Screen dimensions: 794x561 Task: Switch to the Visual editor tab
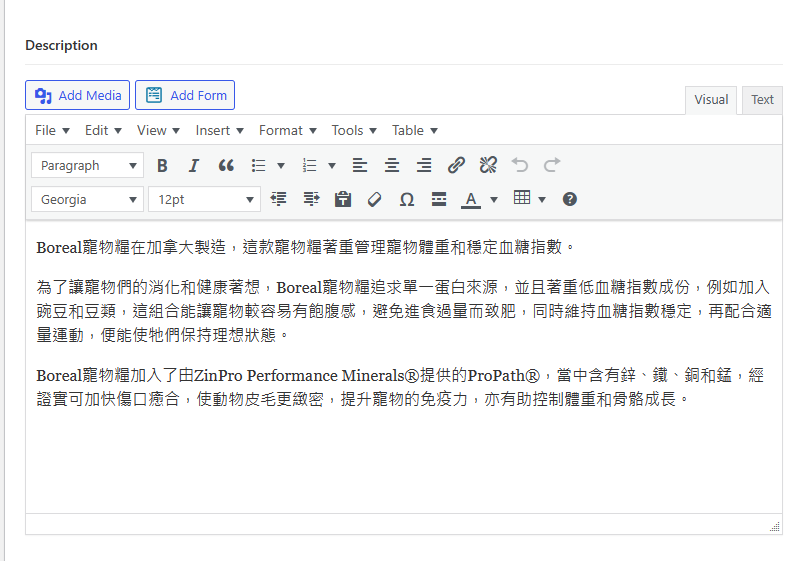pos(711,100)
